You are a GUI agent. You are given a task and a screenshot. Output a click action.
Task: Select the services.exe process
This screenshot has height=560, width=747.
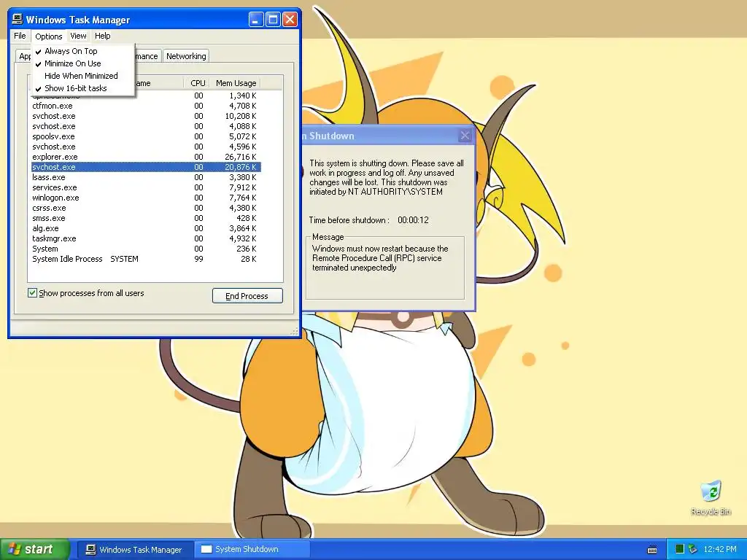(146, 187)
